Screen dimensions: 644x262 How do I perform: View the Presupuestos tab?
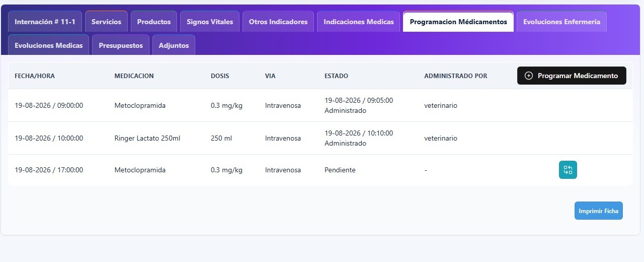coord(121,45)
